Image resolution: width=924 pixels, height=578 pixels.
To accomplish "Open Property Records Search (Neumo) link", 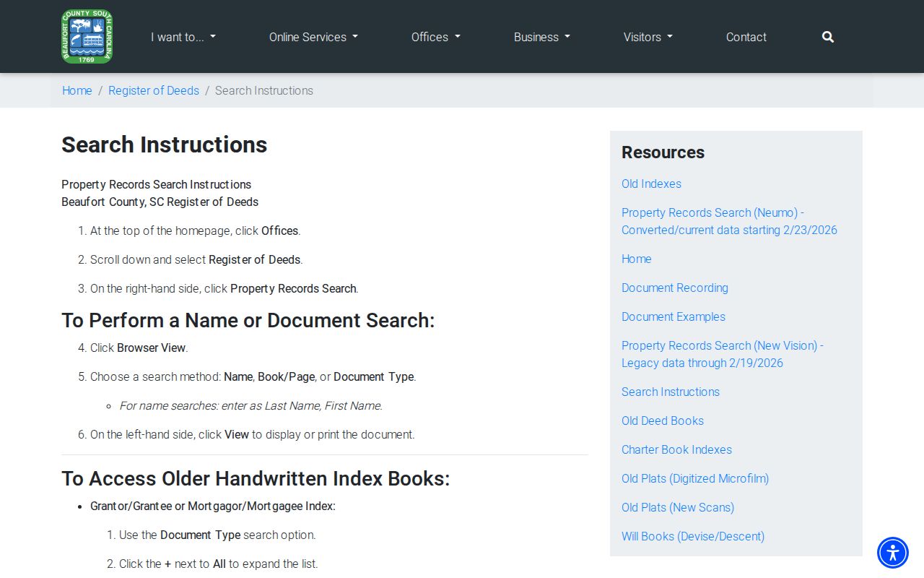I will click(x=729, y=221).
